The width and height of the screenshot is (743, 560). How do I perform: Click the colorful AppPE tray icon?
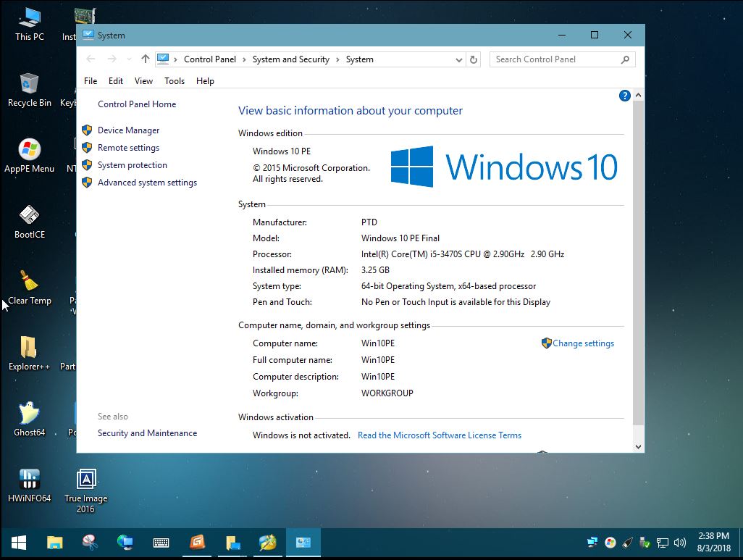point(610,543)
